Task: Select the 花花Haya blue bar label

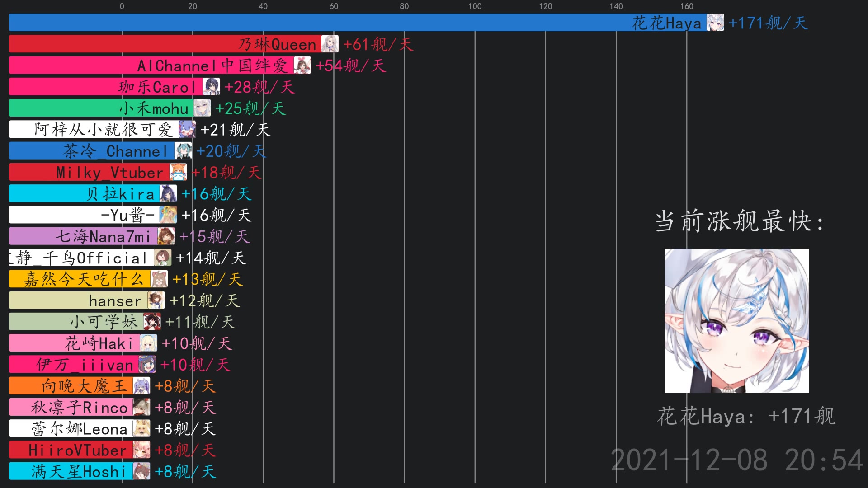Action: pyautogui.click(x=667, y=23)
